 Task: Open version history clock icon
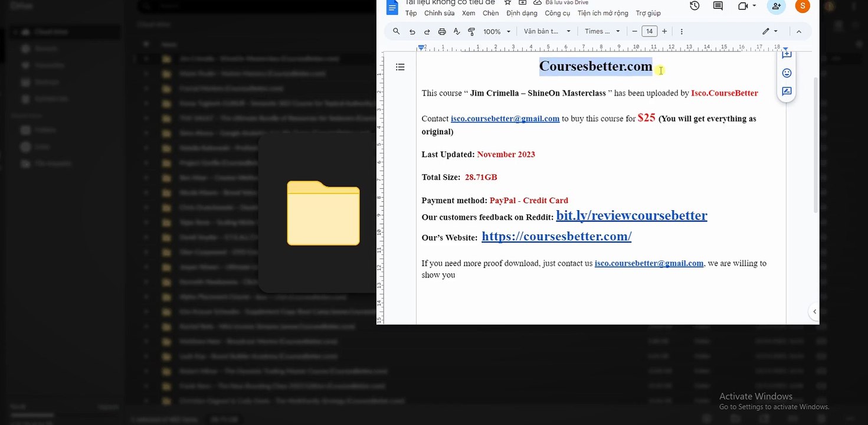[x=695, y=6]
